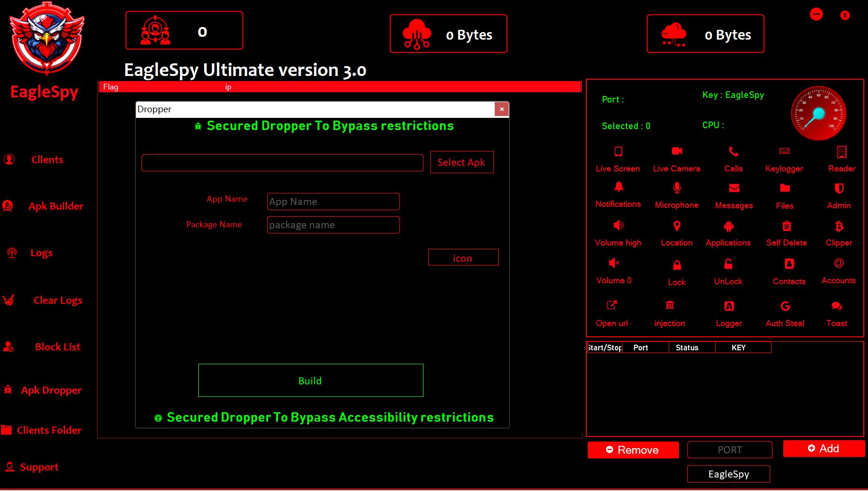Click the Reader icon
Screen dimensions: 868x491
[841, 151]
